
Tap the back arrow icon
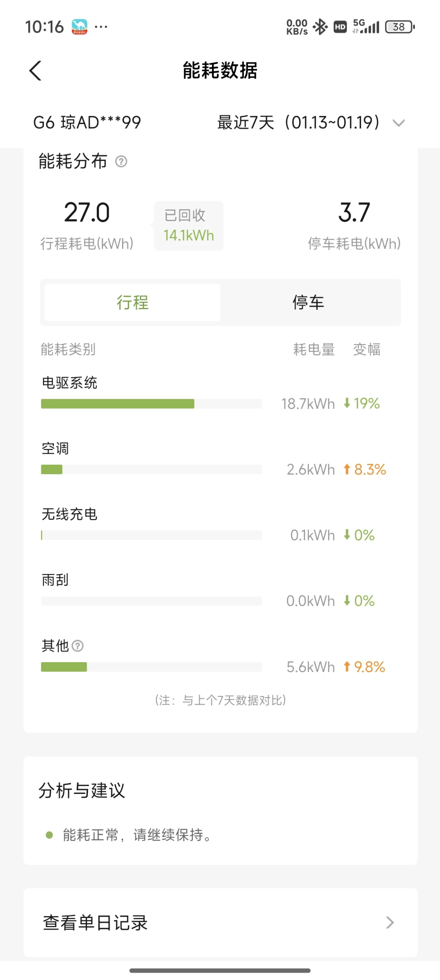[35, 71]
